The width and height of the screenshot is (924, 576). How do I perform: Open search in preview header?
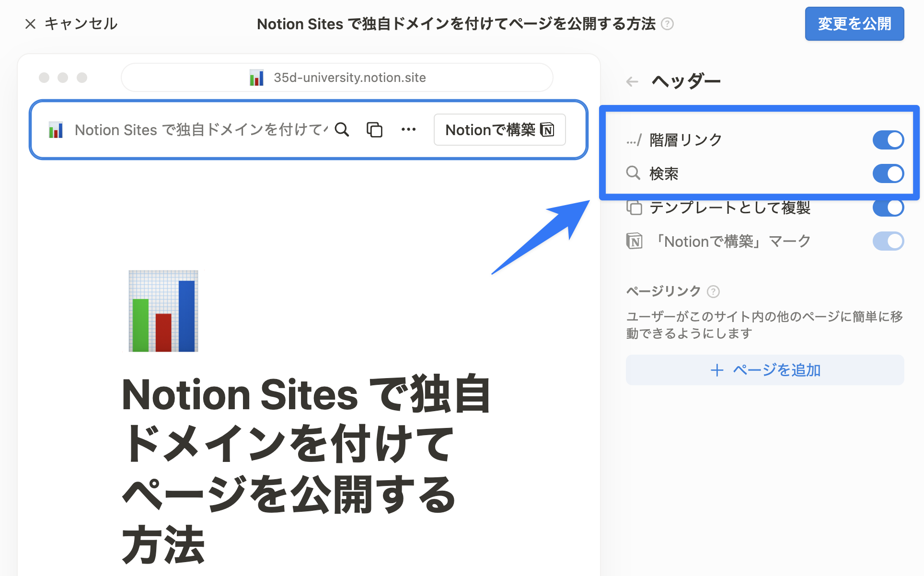[342, 130]
